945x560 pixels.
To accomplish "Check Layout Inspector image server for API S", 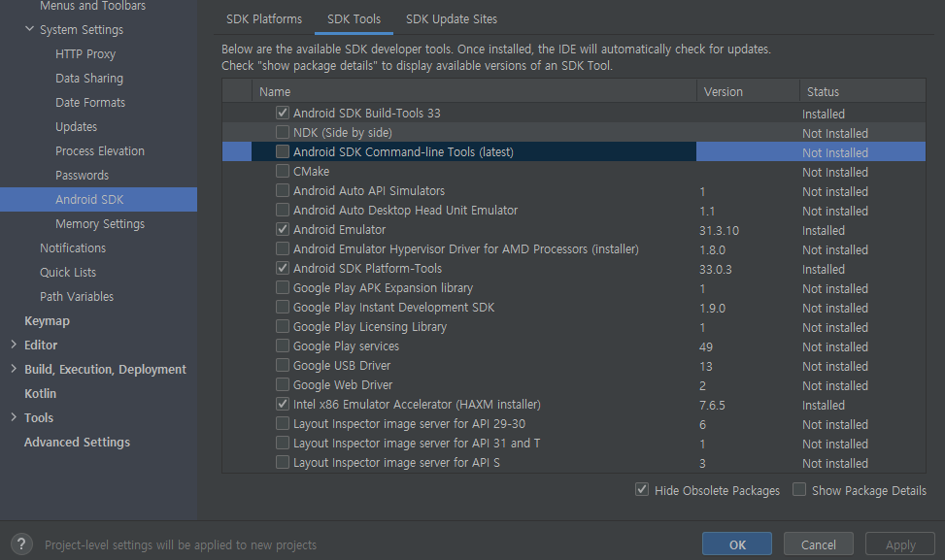I will (x=282, y=462).
